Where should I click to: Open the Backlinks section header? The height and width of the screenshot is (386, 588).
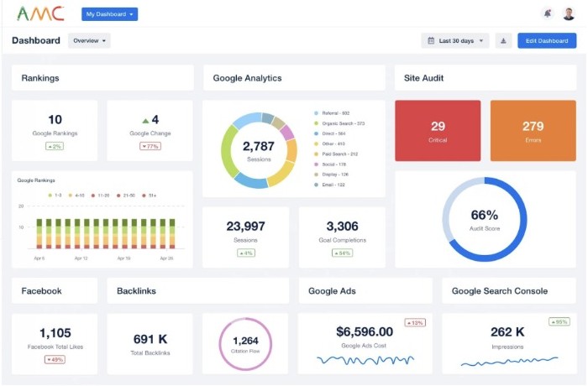pyautogui.click(x=197, y=291)
